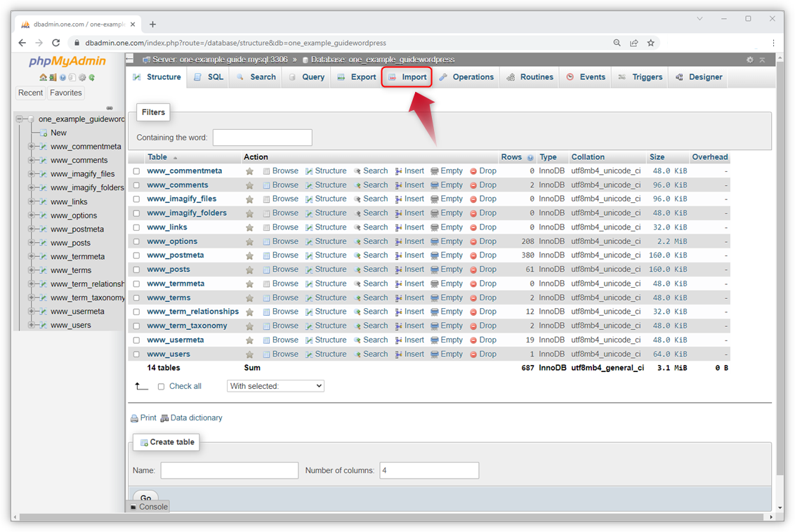Viewport: 795px width, 532px height.
Task: Open phpMyAdmin documentation help icon
Action: 63,78
